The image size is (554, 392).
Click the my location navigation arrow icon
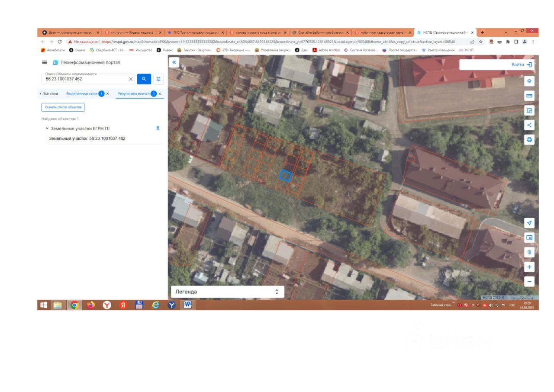point(529,223)
